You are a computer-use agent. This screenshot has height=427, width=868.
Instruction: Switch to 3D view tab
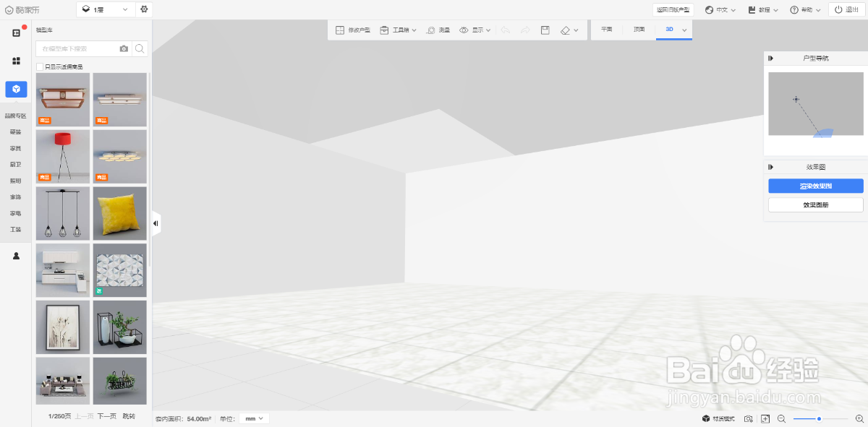pyautogui.click(x=669, y=30)
